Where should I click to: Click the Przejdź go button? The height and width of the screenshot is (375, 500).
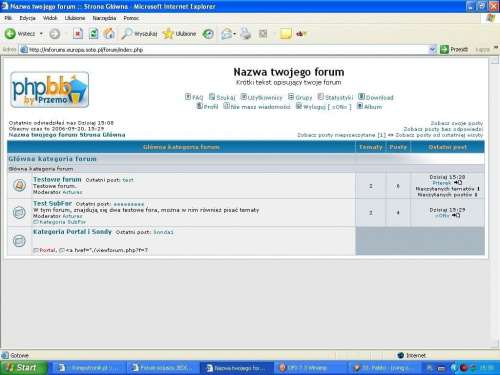coord(454,49)
